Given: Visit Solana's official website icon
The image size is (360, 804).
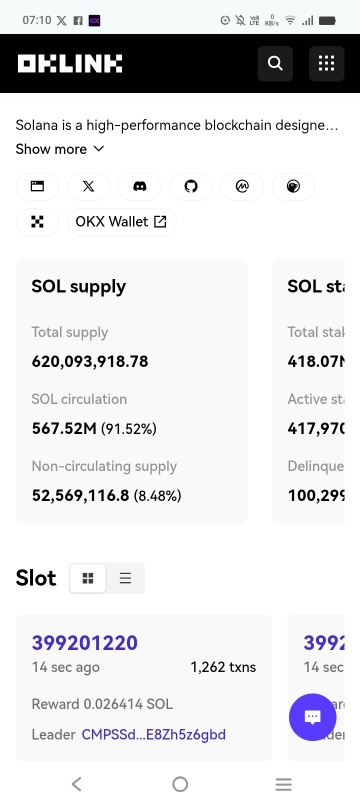Looking at the screenshot, I should click(x=37, y=187).
